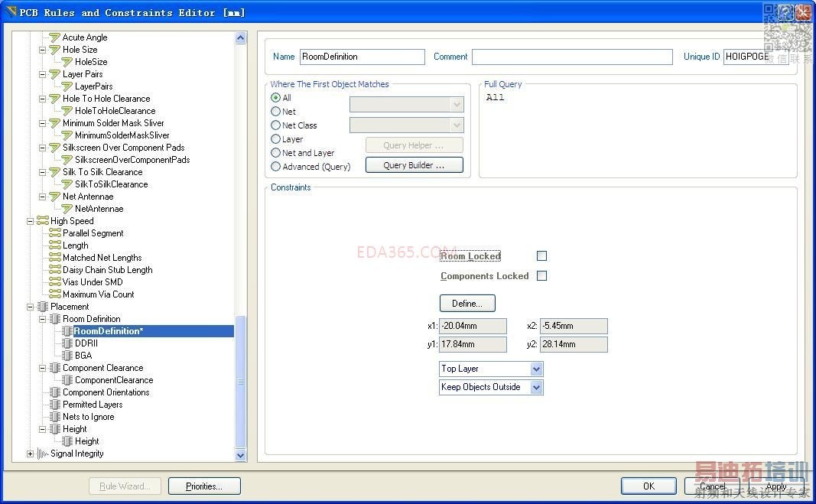
Task: Confirm with the OK button
Action: point(649,486)
